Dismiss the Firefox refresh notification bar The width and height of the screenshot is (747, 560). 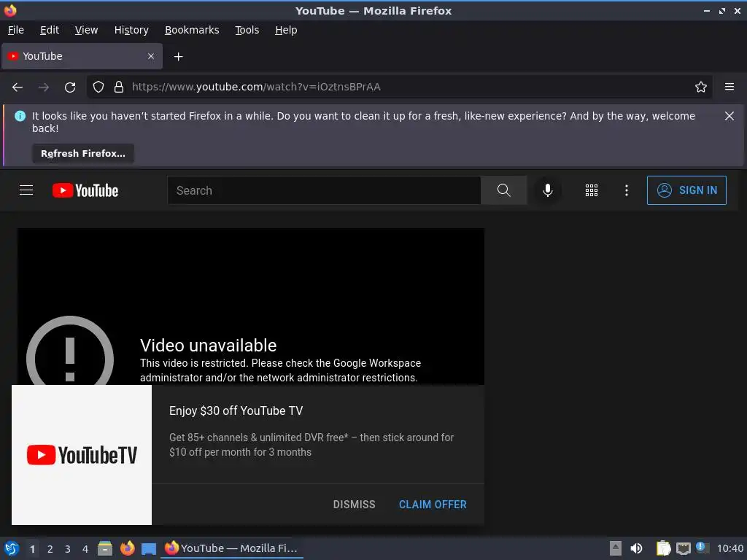(729, 116)
